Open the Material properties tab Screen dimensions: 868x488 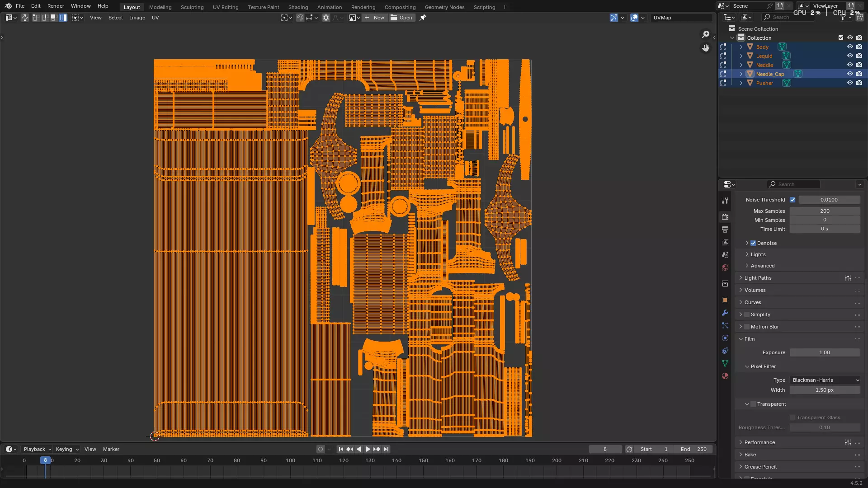[725, 376]
